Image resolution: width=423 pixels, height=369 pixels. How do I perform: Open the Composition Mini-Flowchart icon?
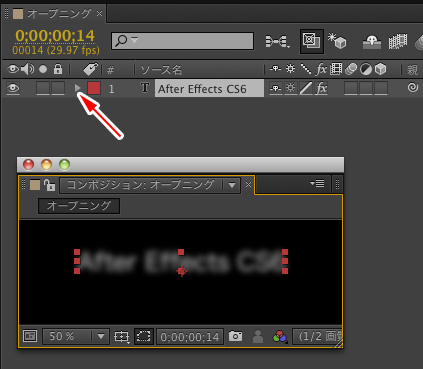tap(277, 41)
